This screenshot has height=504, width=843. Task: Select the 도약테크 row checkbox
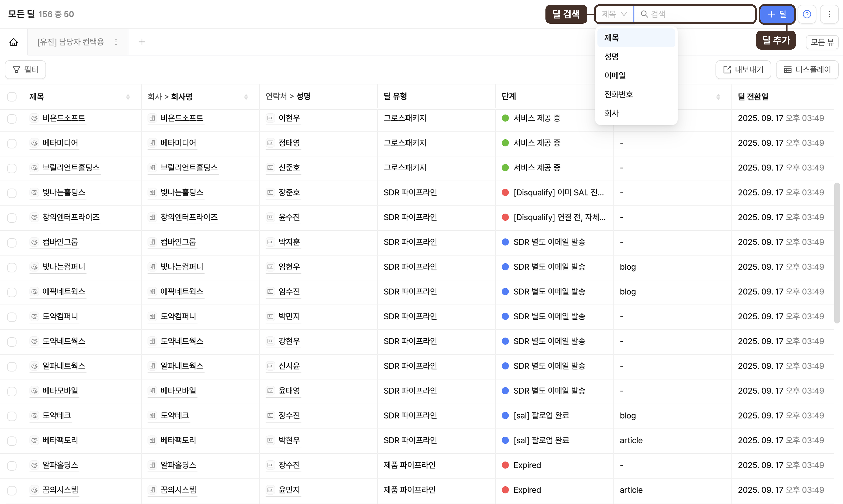(12, 416)
